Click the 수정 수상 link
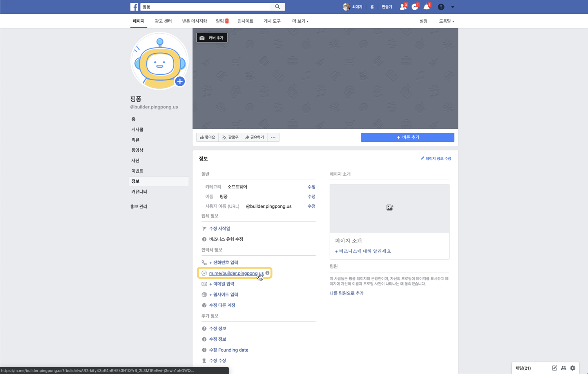This screenshot has width=588, height=374. pyautogui.click(x=218, y=361)
